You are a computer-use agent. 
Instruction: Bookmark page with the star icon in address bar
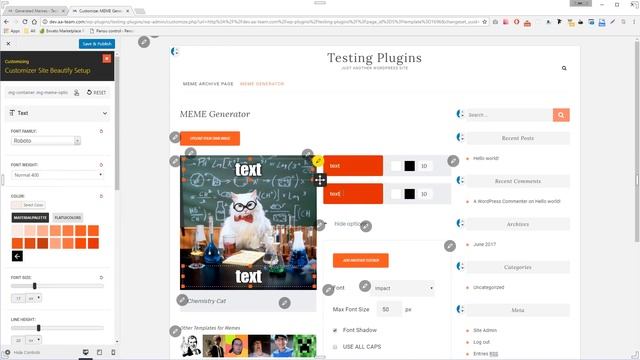pos(484,22)
